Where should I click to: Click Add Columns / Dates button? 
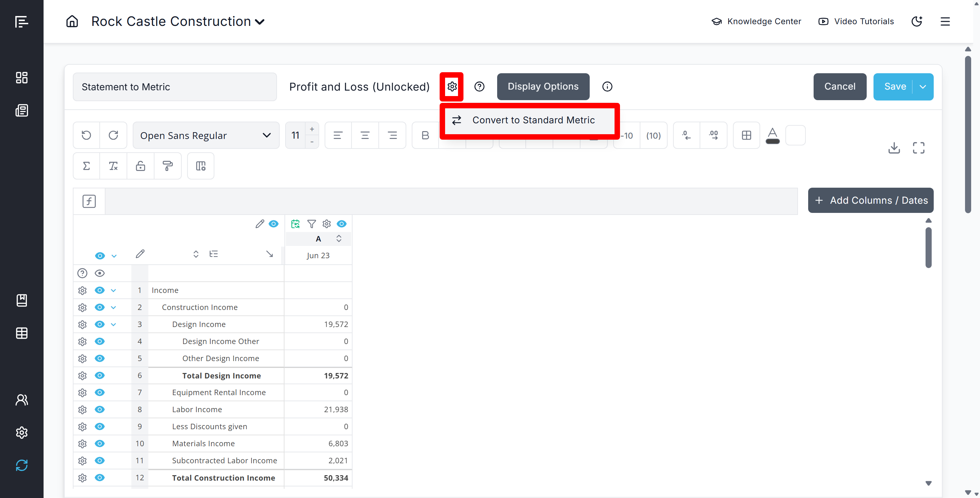(x=870, y=200)
